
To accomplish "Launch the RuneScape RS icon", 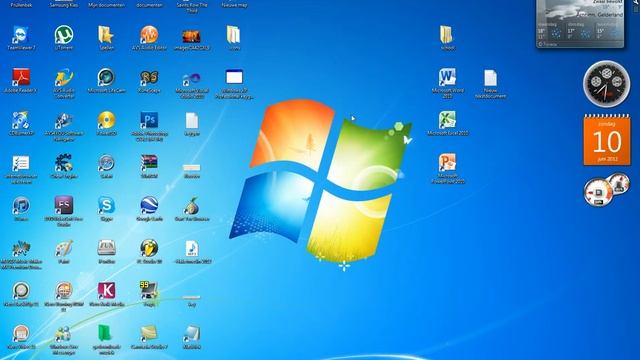I will 149,78.
